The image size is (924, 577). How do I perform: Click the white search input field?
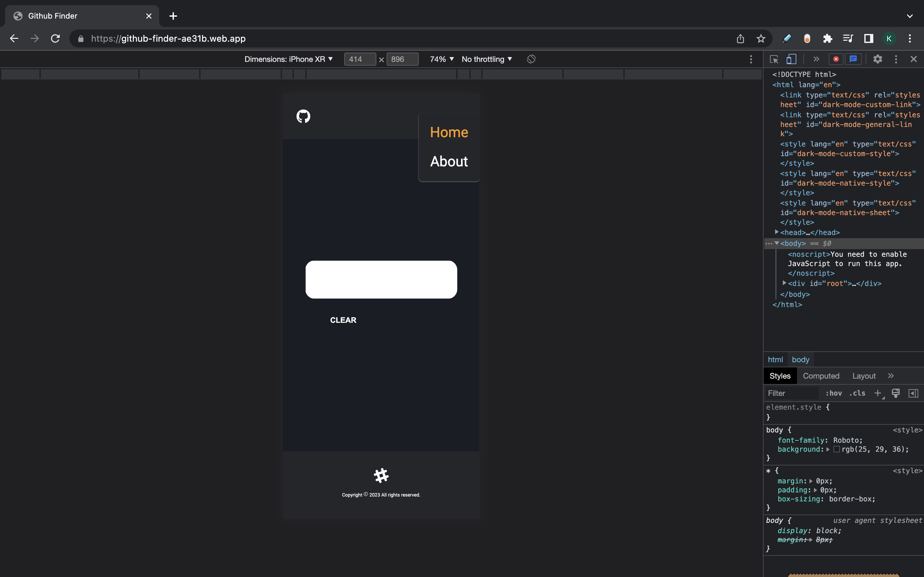coord(381,279)
